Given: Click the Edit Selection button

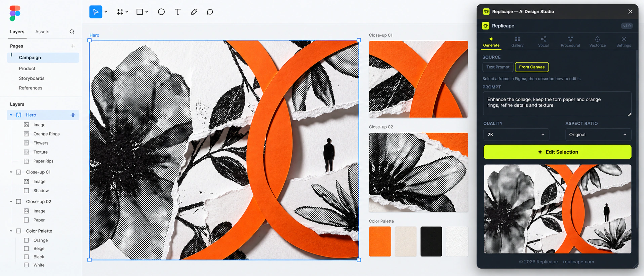Looking at the screenshot, I should [558, 152].
